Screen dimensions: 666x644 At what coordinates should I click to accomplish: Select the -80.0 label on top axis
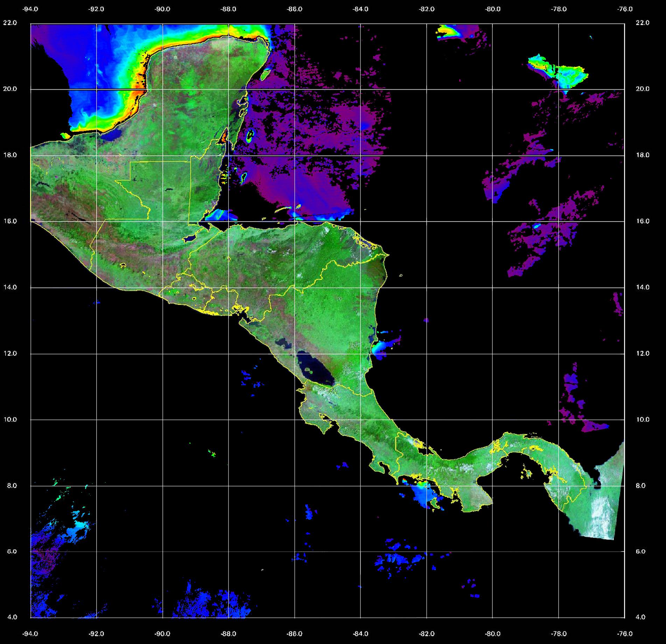point(493,9)
